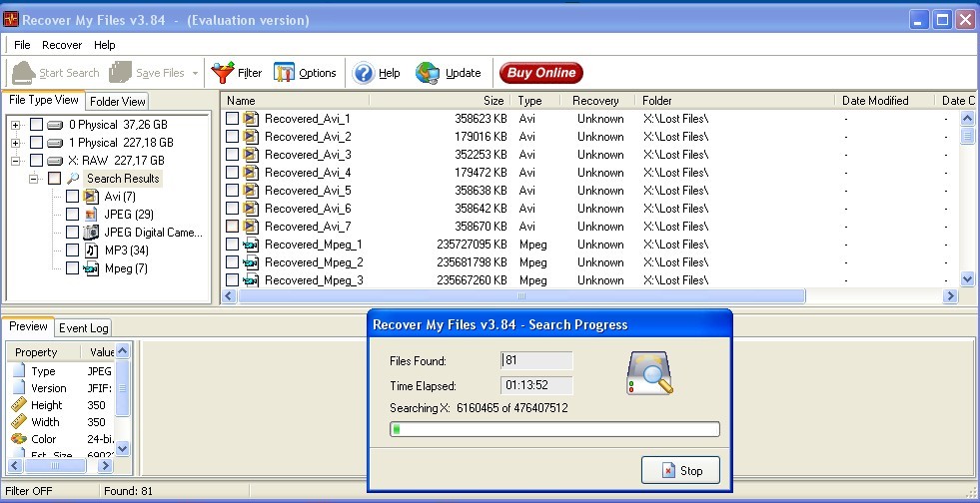Tick the 0 Physical drive checkbox
The height and width of the screenshot is (503, 980).
[36, 125]
